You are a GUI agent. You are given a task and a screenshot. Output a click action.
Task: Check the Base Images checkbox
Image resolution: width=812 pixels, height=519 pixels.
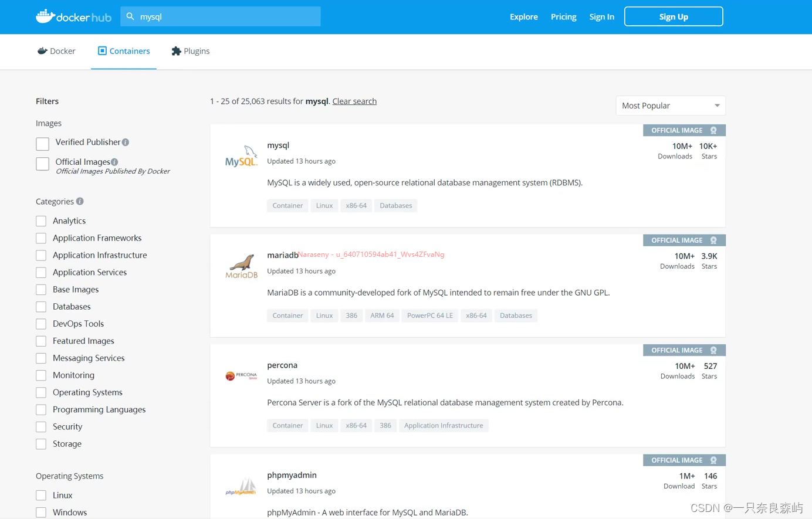coord(41,290)
